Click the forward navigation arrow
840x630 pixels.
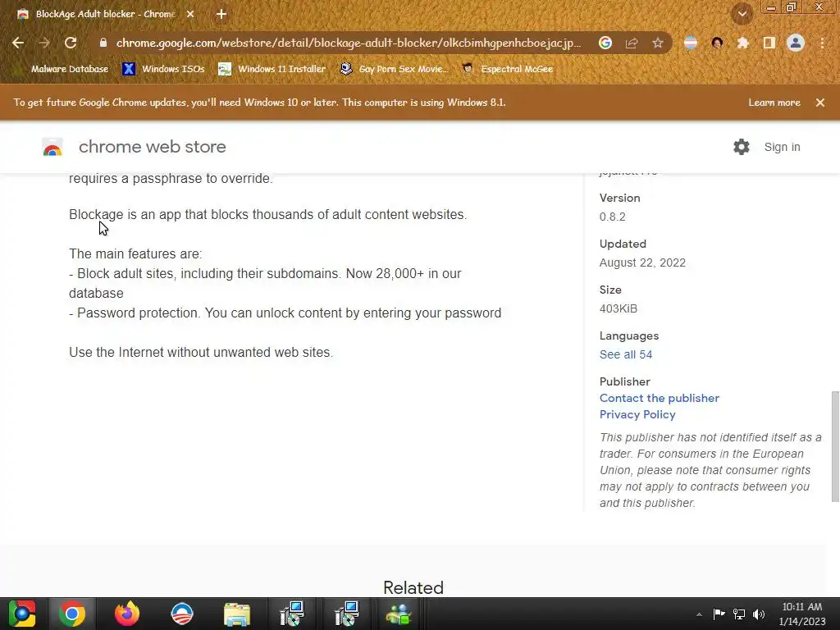pyautogui.click(x=44, y=43)
